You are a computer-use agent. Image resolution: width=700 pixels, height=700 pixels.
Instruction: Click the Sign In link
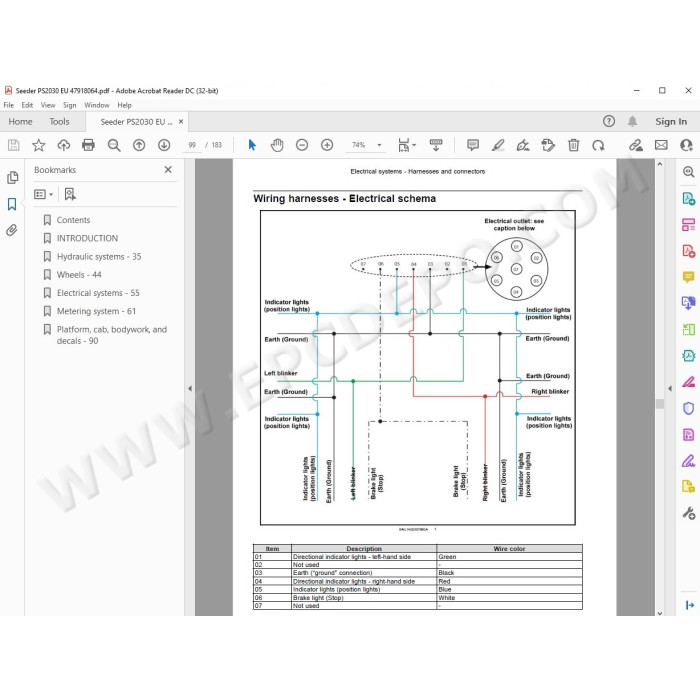tap(671, 121)
